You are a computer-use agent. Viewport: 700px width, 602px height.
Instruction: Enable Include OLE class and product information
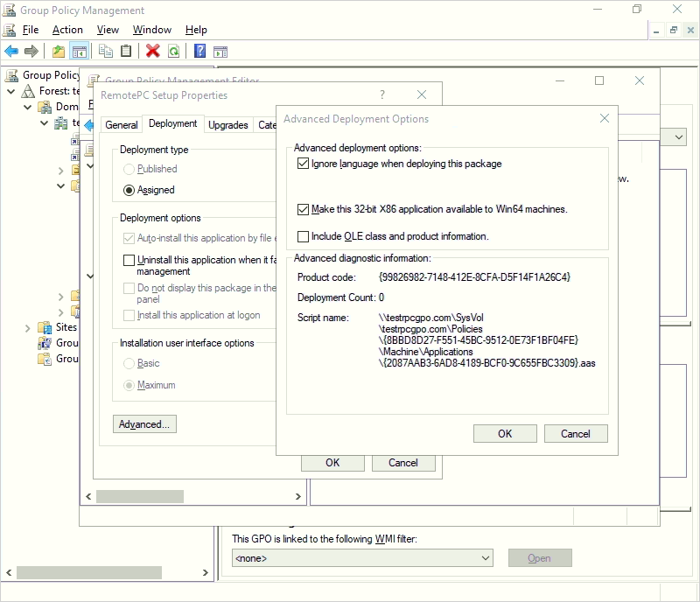tap(304, 236)
